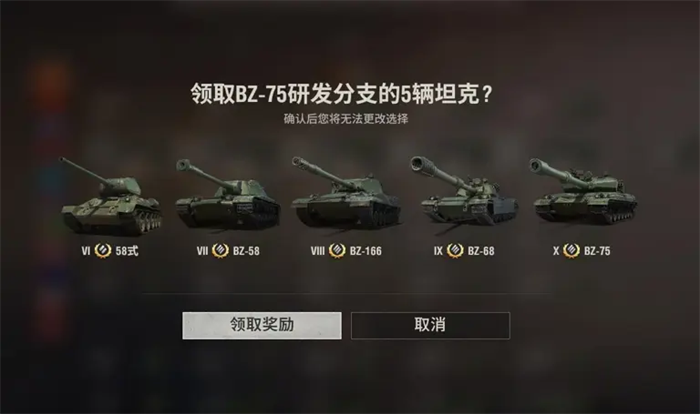Click the gold medal icon beside BZ-166
The image size is (700, 414).
[337, 251]
